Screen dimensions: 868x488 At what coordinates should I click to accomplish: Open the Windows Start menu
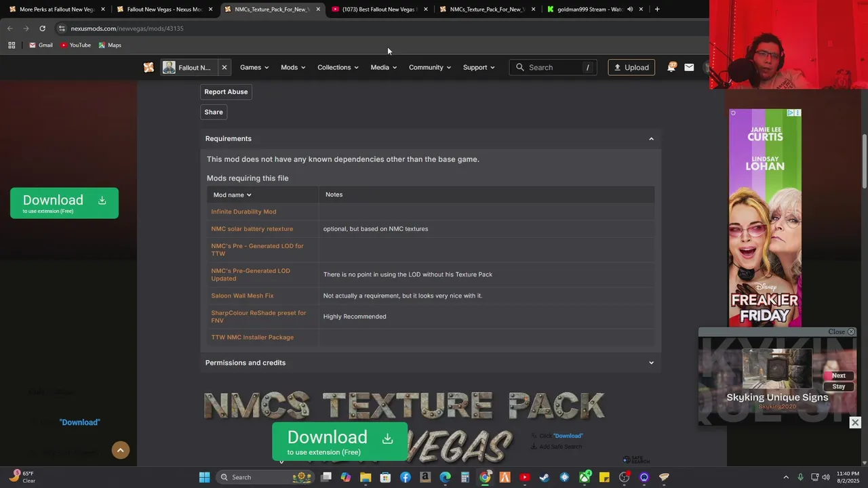[204, 477]
